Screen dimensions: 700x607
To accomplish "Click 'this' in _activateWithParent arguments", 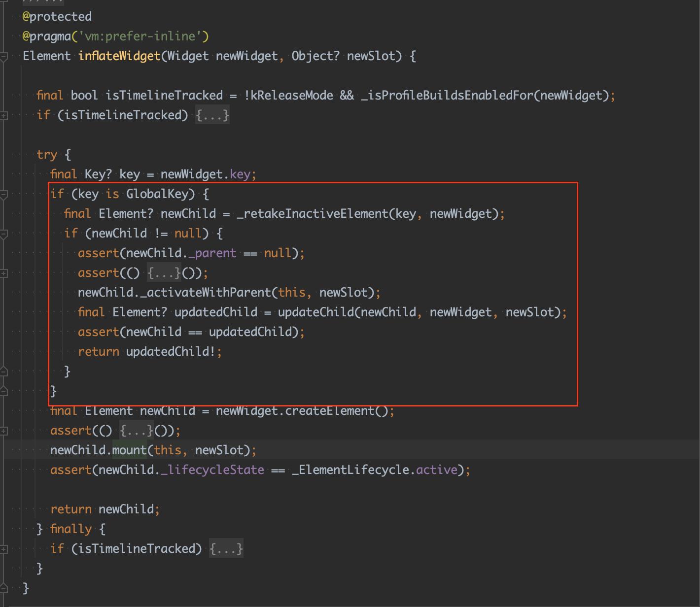I will click(292, 293).
